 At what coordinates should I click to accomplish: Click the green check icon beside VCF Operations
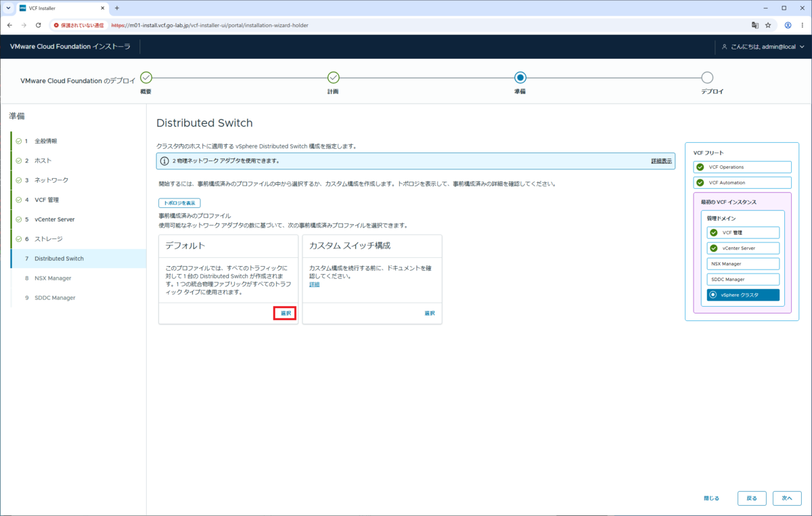click(x=700, y=167)
